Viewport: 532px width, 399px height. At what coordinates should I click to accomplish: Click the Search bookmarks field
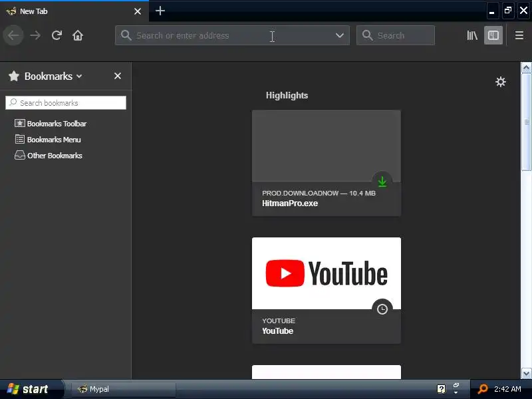point(66,103)
